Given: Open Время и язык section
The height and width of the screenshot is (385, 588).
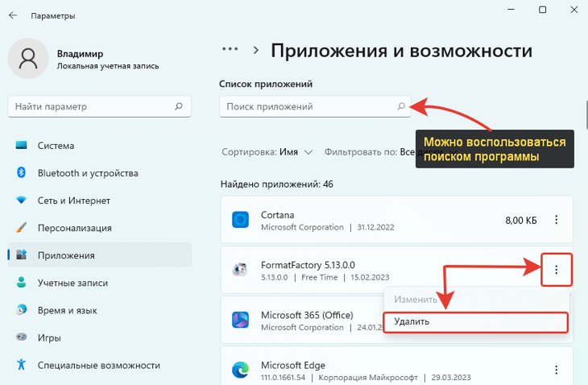Looking at the screenshot, I should pos(99,310).
